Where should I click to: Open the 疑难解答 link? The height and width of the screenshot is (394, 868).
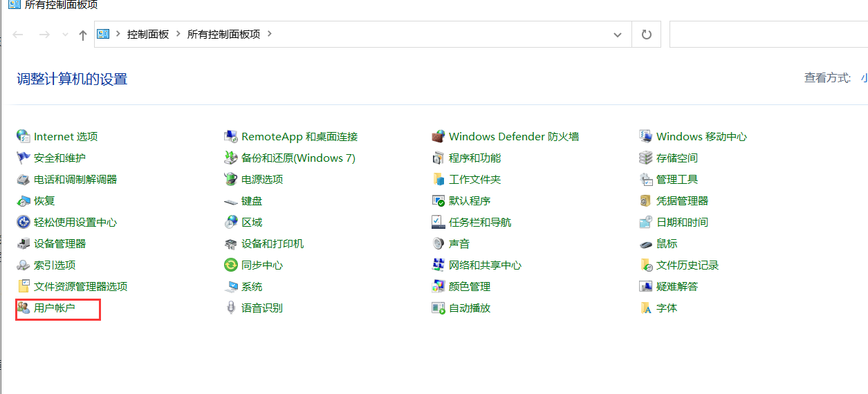pos(677,286)
